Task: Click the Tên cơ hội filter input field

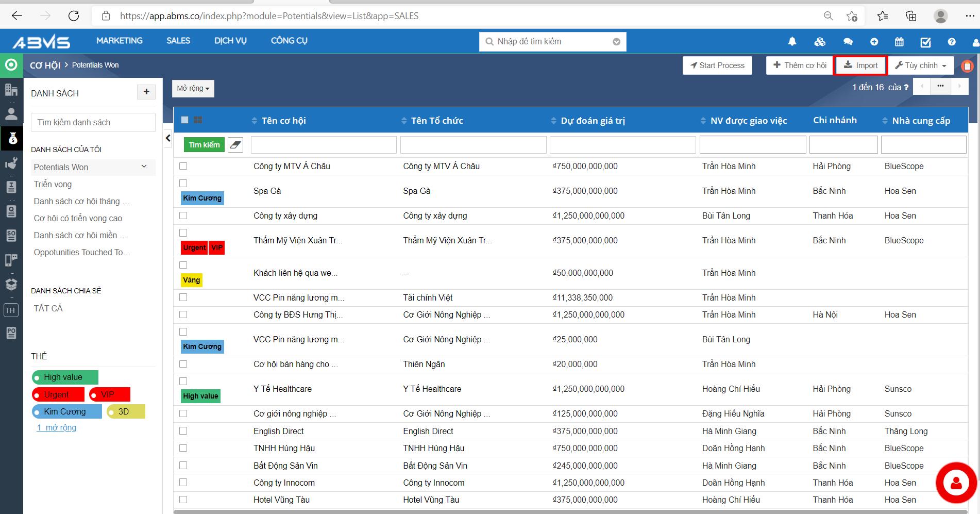Action: click(323, 145)
